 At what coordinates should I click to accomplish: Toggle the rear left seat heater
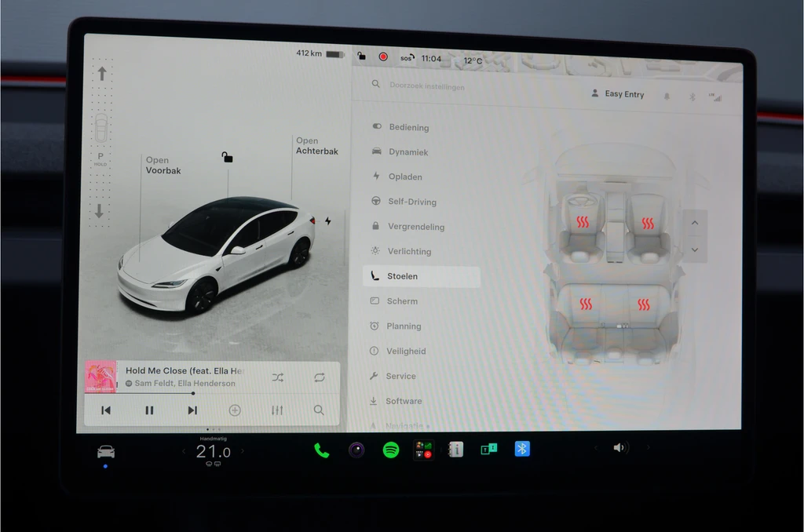586,304
